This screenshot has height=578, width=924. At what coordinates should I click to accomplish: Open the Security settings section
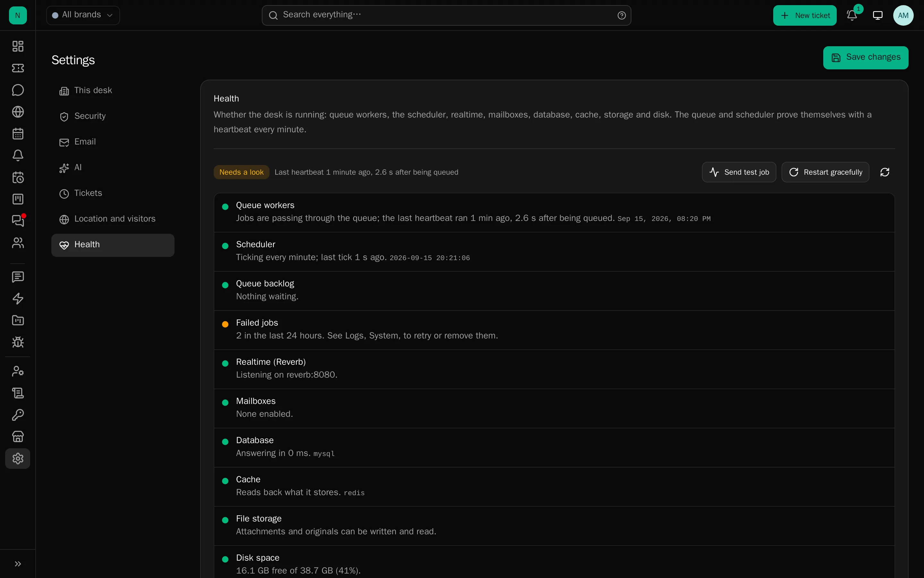pos(113,116)
